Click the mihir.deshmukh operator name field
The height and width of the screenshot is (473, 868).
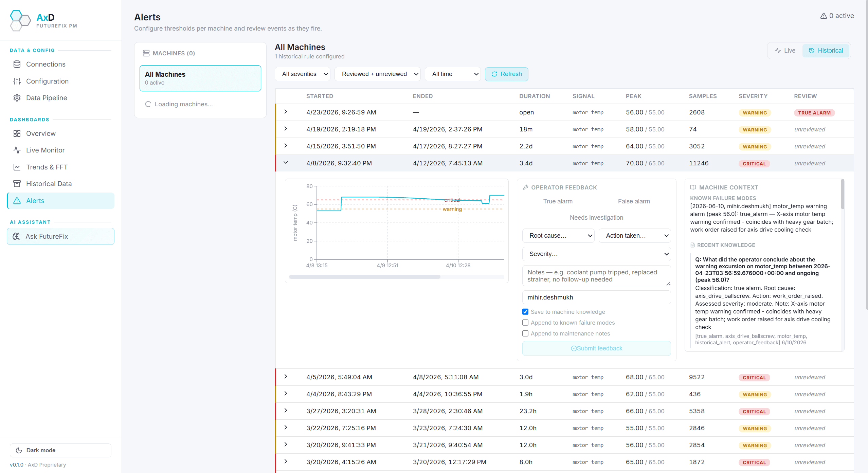596,297
